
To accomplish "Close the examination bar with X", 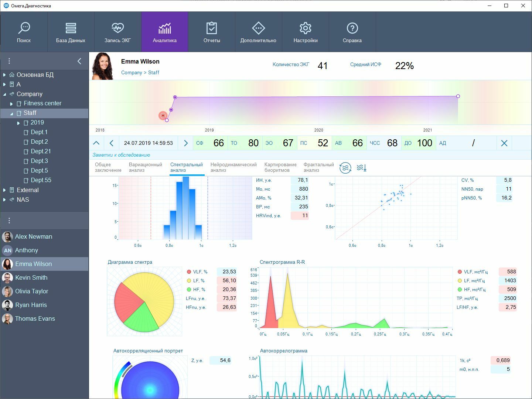I will pos(504,143).
